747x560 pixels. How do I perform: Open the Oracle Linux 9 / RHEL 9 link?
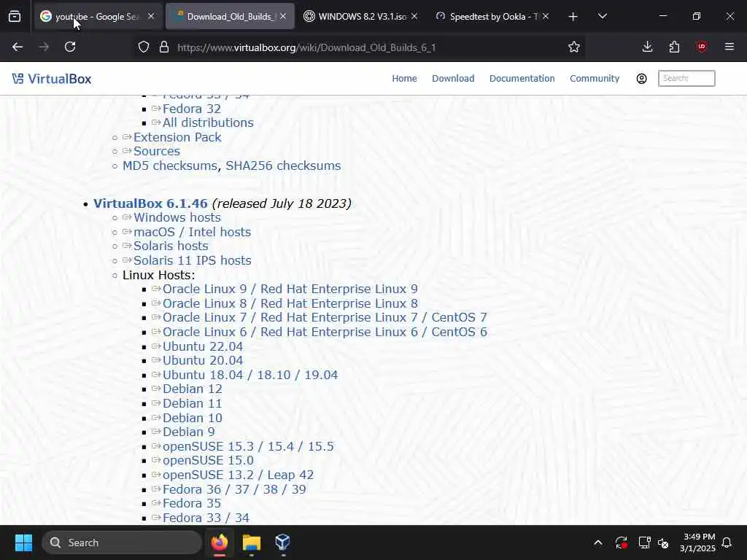point(290,289)
